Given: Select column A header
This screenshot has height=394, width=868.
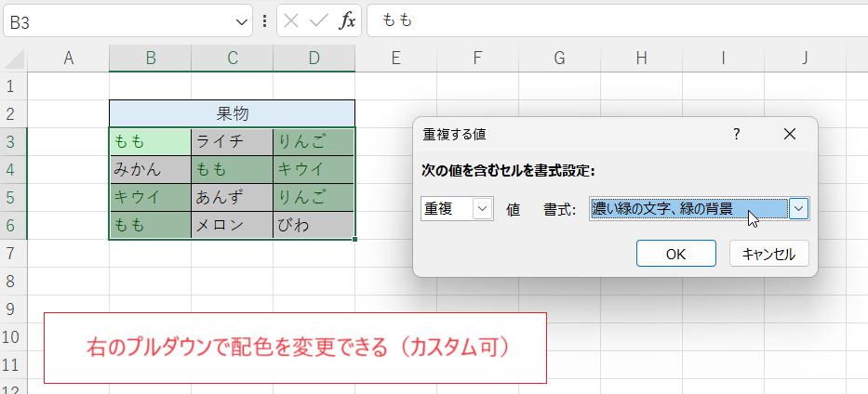Looking at the screenshot, I should [69, 58].
